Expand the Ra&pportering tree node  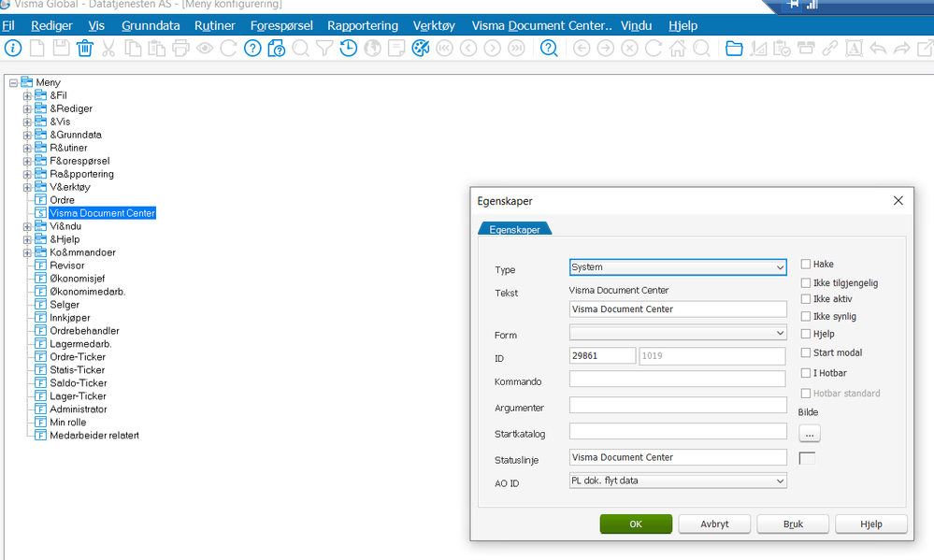tap(27, 175)
